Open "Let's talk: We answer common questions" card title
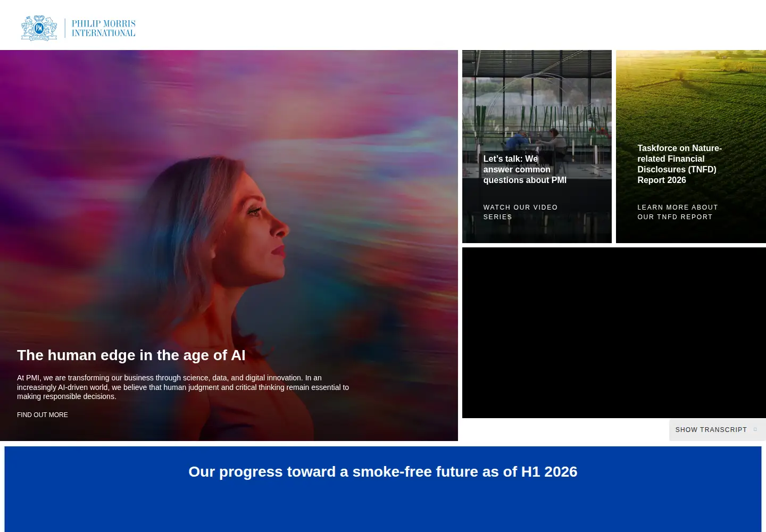The width and height of the screenshot is (766, 532). (525, 169)
